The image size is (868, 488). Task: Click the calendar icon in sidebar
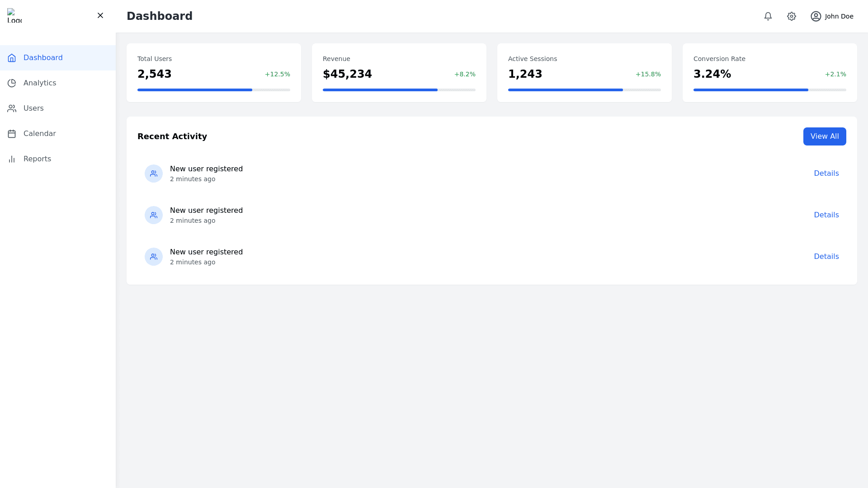click(12, 134)
